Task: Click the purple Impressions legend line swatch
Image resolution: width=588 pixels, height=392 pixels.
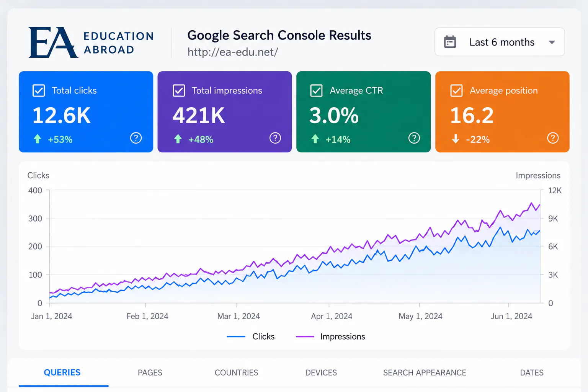Action: (305, 336)
